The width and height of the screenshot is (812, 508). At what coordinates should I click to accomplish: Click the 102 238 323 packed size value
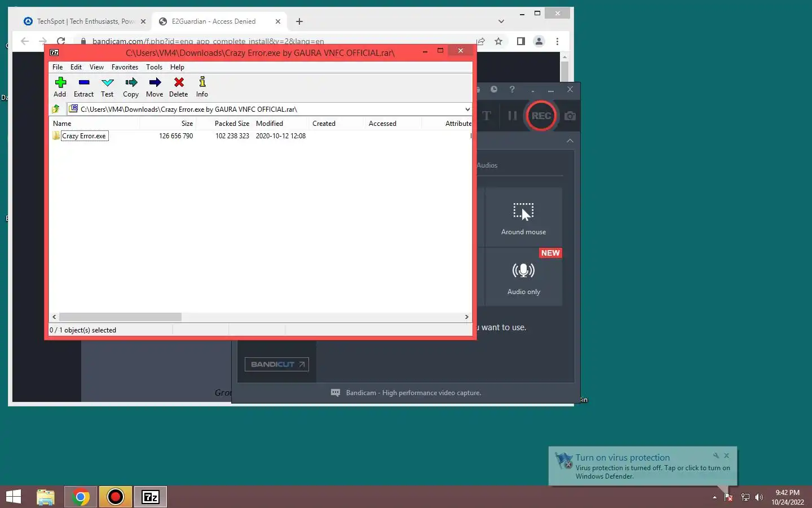[x=232, y=136]
